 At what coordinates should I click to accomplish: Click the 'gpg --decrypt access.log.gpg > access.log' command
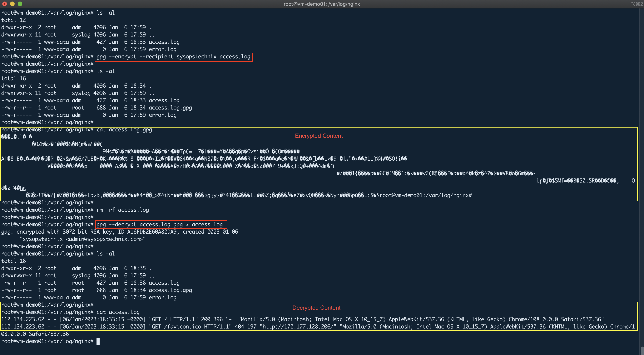[x=160, y=224]
